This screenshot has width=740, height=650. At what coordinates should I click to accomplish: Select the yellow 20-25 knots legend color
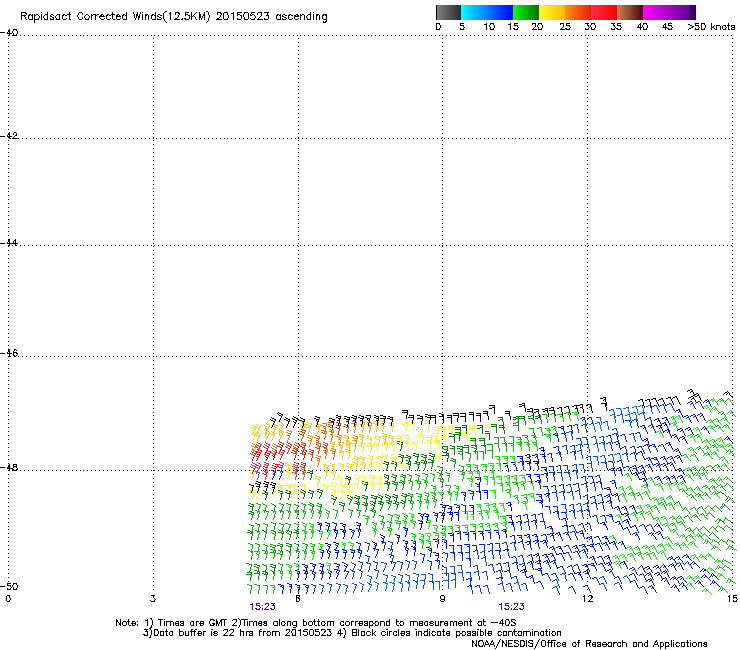point(552,12)
